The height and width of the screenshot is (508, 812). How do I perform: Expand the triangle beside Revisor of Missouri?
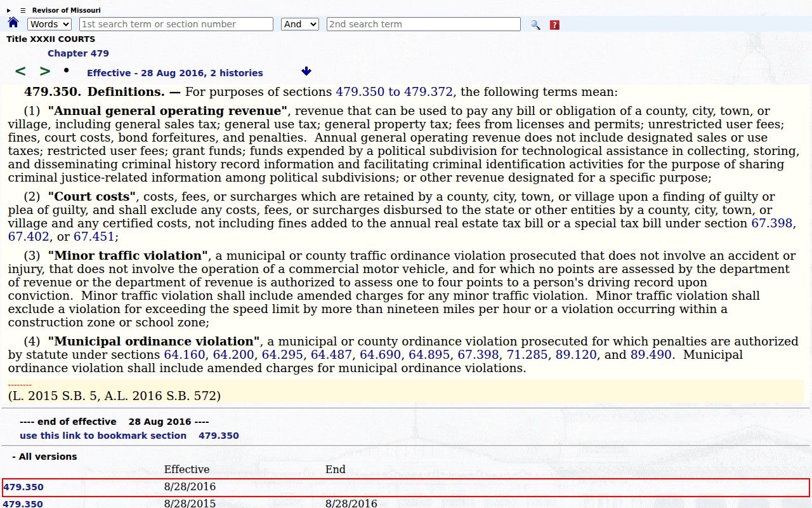point(9,10)
